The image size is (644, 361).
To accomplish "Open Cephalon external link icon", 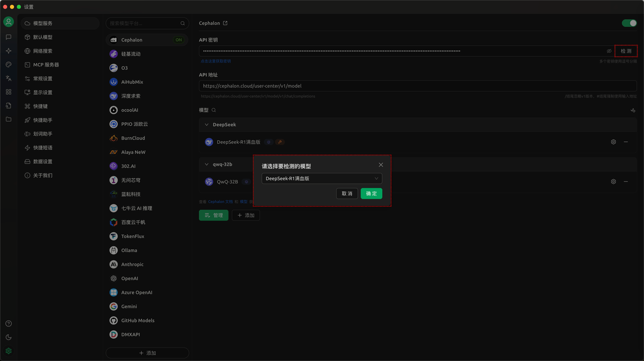I will pyautogui.click(x=225, y=23).
